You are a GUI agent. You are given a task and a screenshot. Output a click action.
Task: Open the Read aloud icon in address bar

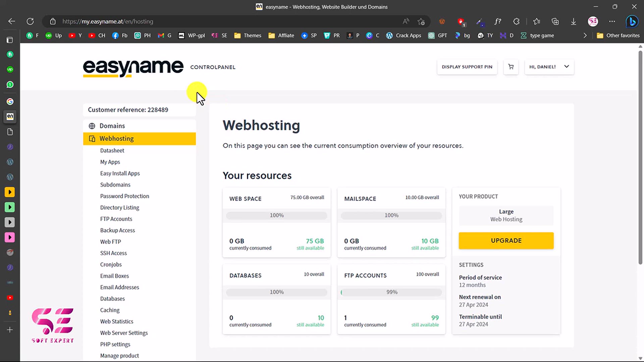point(406,21)
